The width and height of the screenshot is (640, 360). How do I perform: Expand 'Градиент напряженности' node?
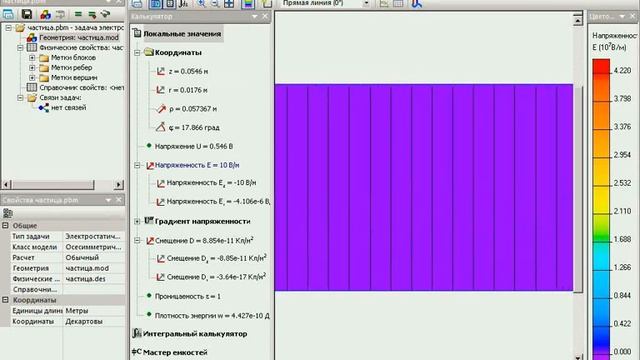[x=137, y=221]
